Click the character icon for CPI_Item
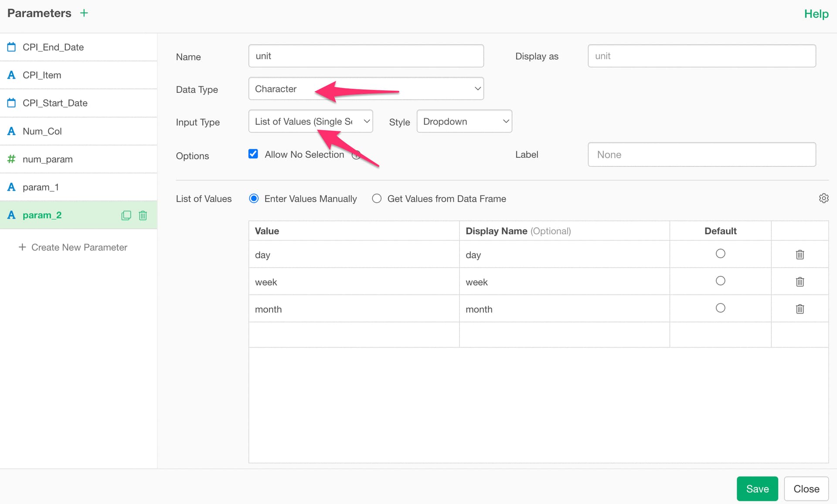This screenshot has width=837, height=504. (x=11, y=75)
